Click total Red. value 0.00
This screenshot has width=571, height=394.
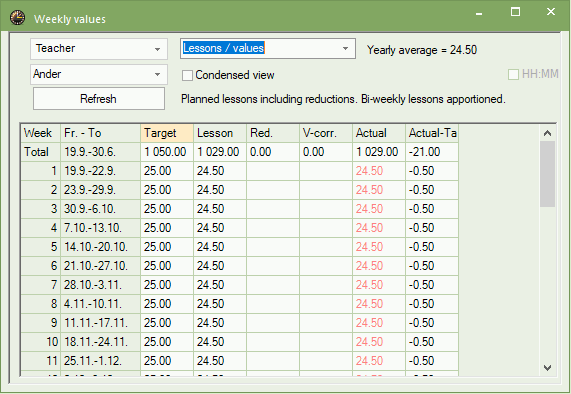pyautogui.click(x=273, y=152)
